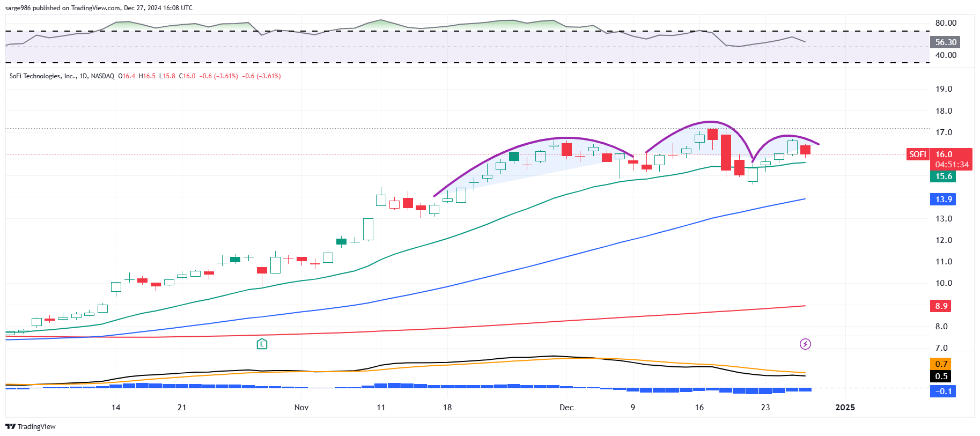Click the 04:51:34 bar countdown timer
The image size is (980, 436).
[952, 165]
